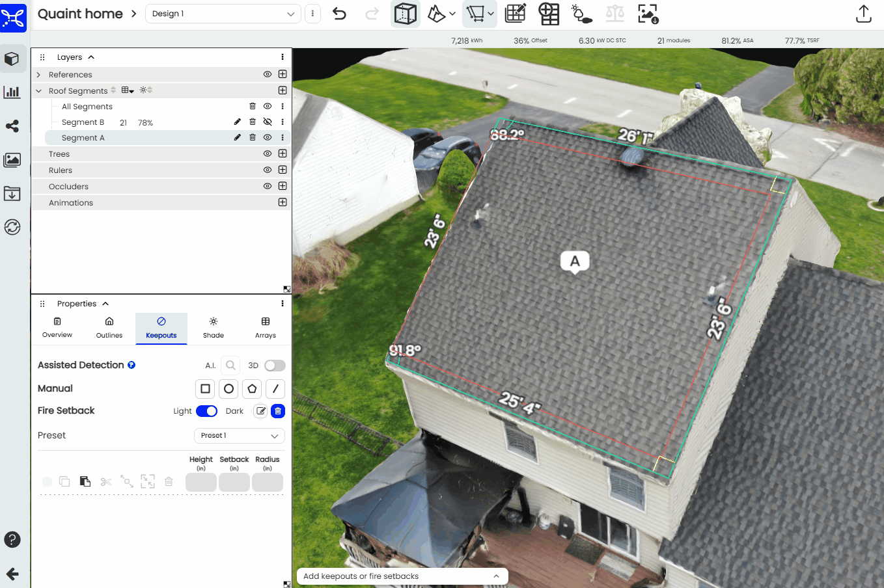This screenshot has height=588, width=884.
Task: Open the help question mark icon
Action: click(12, 540)
